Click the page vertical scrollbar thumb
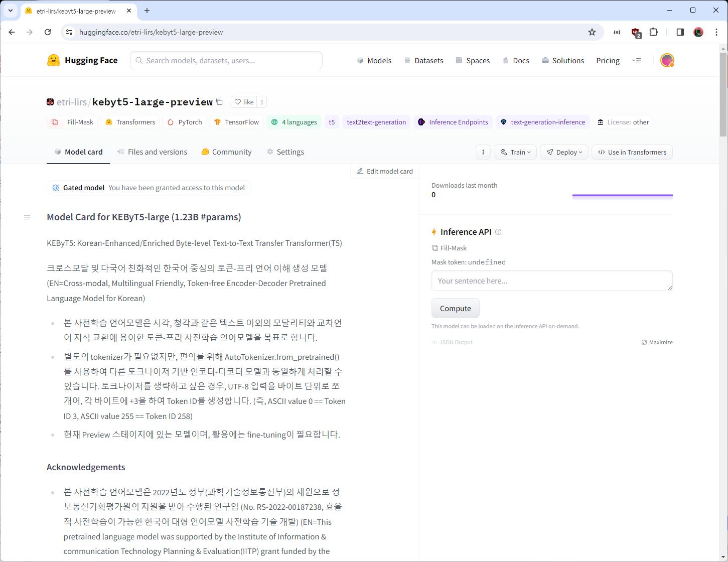The height and width of the screenshot is (562, 728). (x=723, y=93)
